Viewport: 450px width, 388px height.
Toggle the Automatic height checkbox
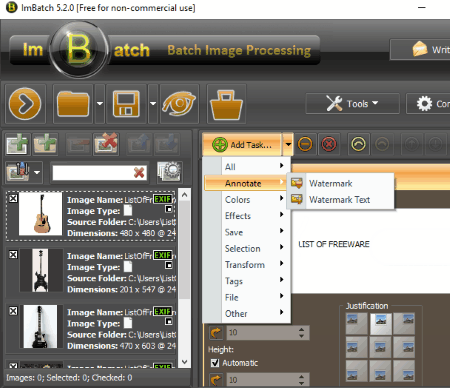[x=215, y=363]
